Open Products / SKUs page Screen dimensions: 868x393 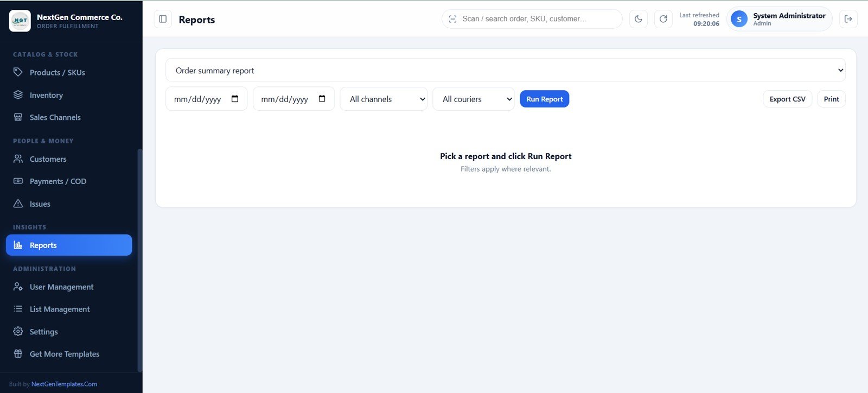tap(69, 72)
